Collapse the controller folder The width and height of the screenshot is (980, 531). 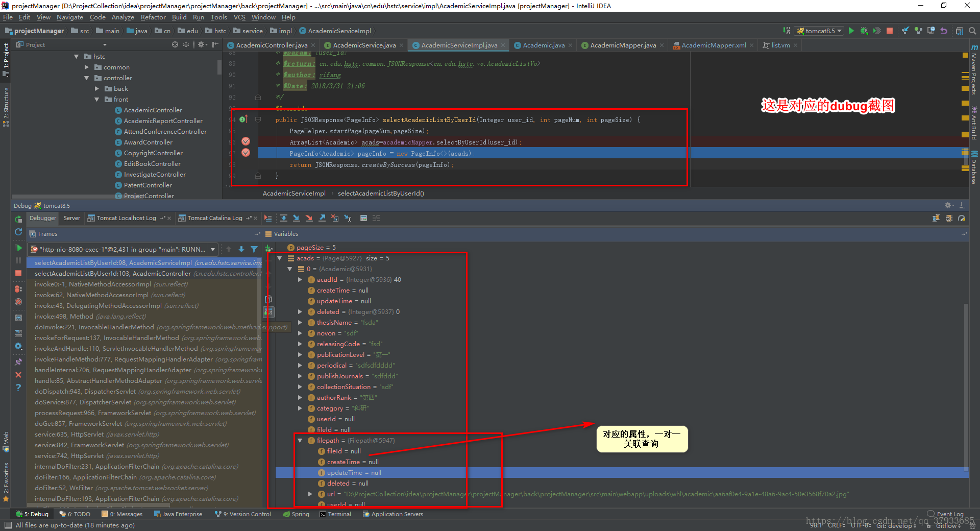click(x=87, y=78)
